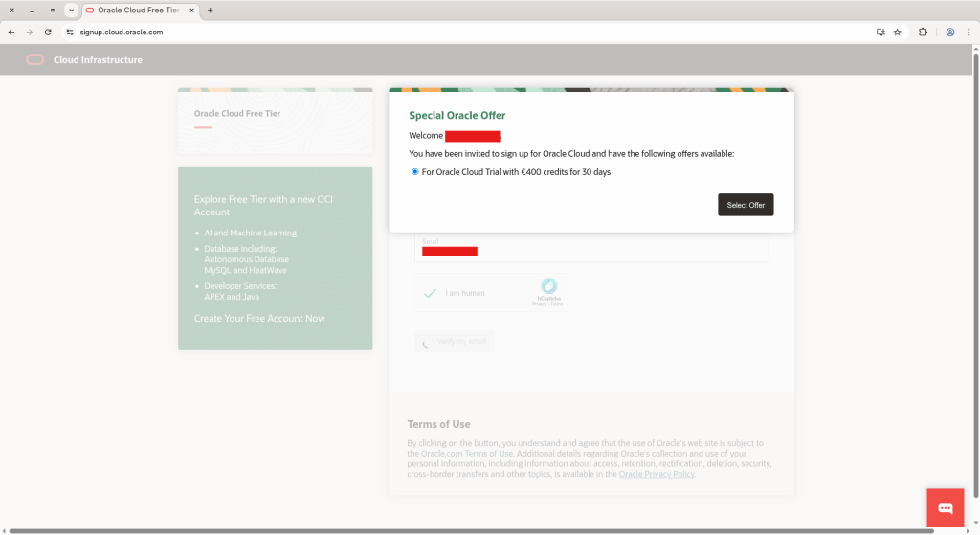
Task: Click Explore Free Tier with a new OCI Account
Action: (263, 206)
